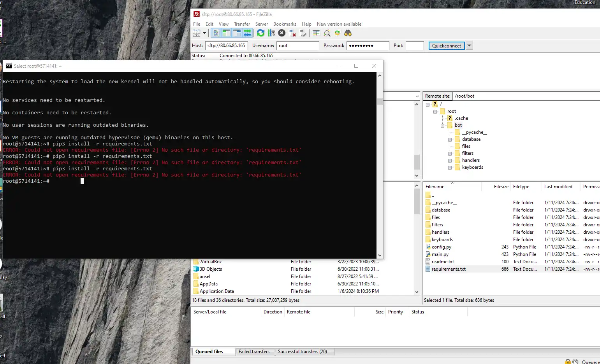Expand the 'handlers' folder in remote tree
Image resolution: width=600 pixels, height=364 pixels.
[x=450, y=161]
